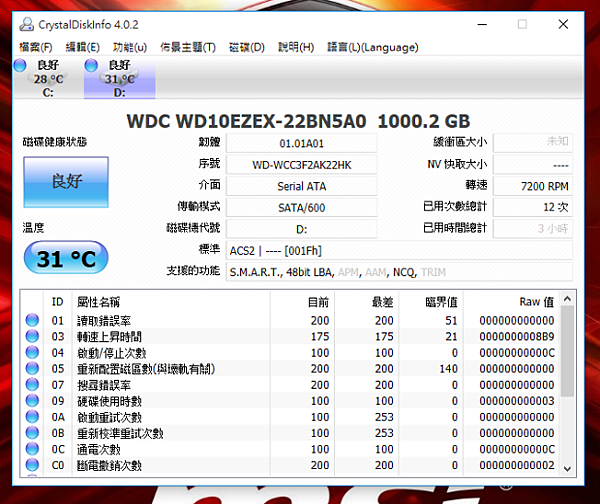Click the 屬性名稱 column header
This screenshot has height=504, width=600.
pyautogui.click(x=171, y=302)
